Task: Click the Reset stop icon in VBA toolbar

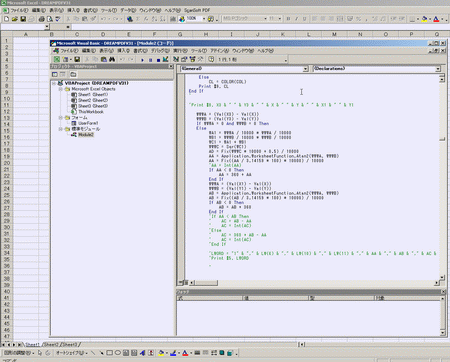Action: 158,60
